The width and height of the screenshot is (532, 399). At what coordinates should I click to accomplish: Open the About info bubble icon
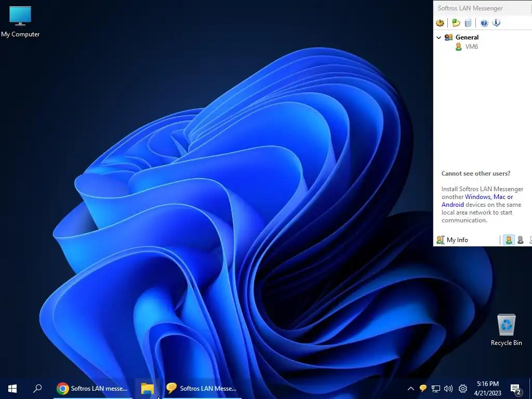[496, 23]
